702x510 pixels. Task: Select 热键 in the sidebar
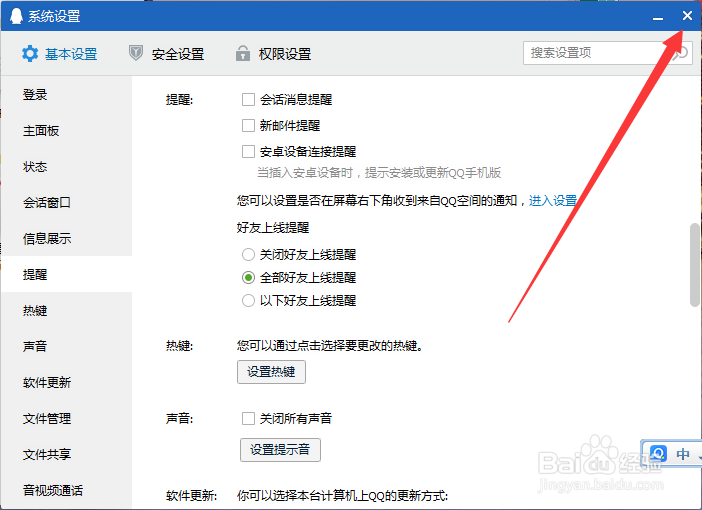point(66,310)
